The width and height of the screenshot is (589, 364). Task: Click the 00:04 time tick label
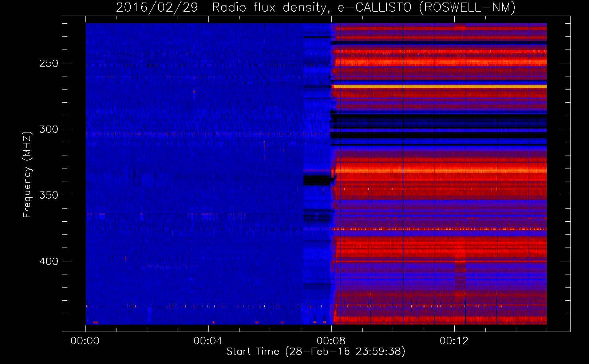[x=208, y=341]
